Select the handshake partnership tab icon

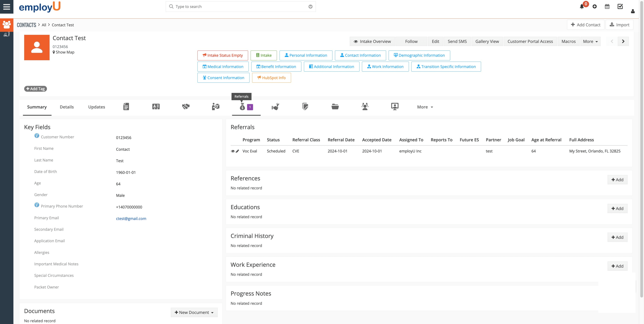click(x=185, y=107)
